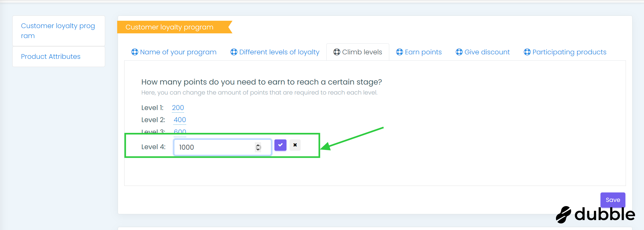Open the Give discount tab
Image resolution: width=644 pixels, height=230 pixels.
tap(487, 52)
